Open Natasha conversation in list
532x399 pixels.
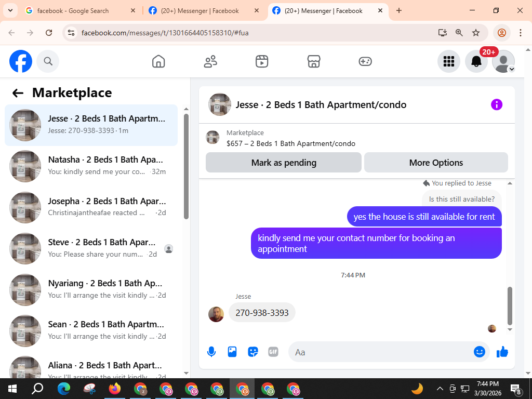click(x=91, y=166)
